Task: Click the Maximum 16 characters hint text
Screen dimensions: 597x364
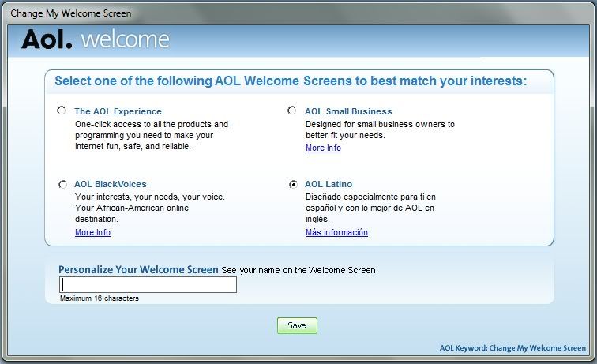Action: (99, 298)
